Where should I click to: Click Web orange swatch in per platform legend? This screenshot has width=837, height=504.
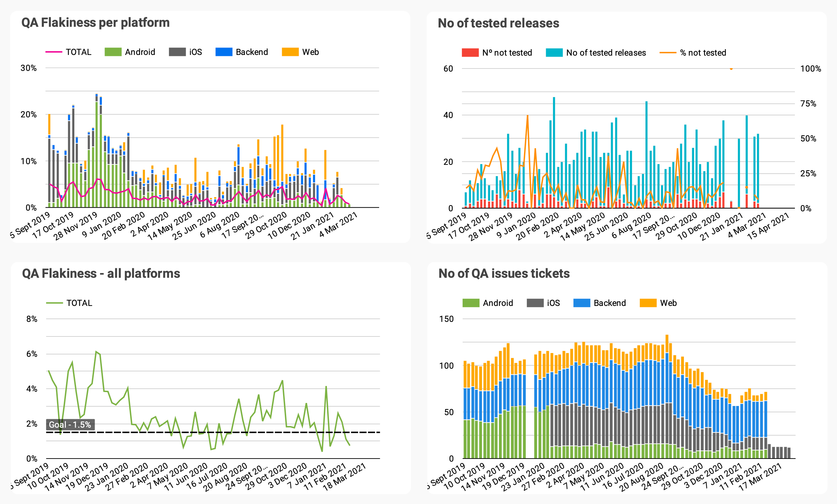coord(290,52)
